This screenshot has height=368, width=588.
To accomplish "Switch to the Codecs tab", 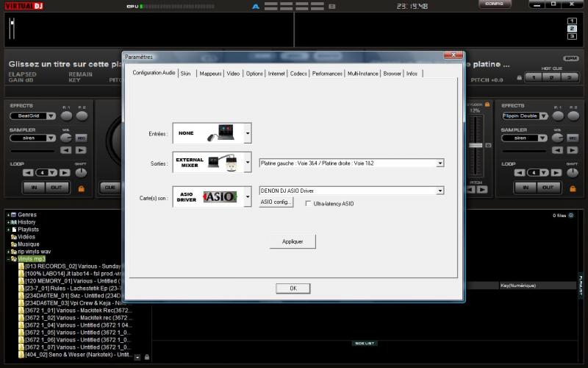I will pos(298,74).
